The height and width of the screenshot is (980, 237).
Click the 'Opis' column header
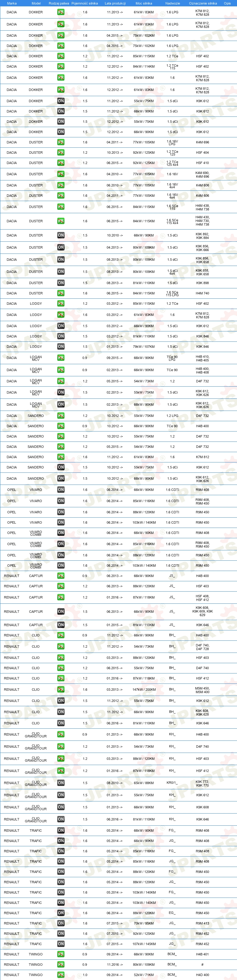click(227, 3)
